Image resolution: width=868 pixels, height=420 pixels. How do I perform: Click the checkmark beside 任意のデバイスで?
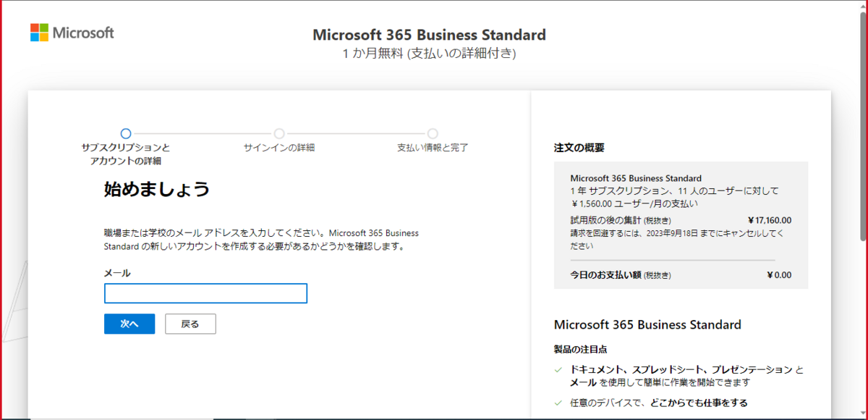coord(558,403)
